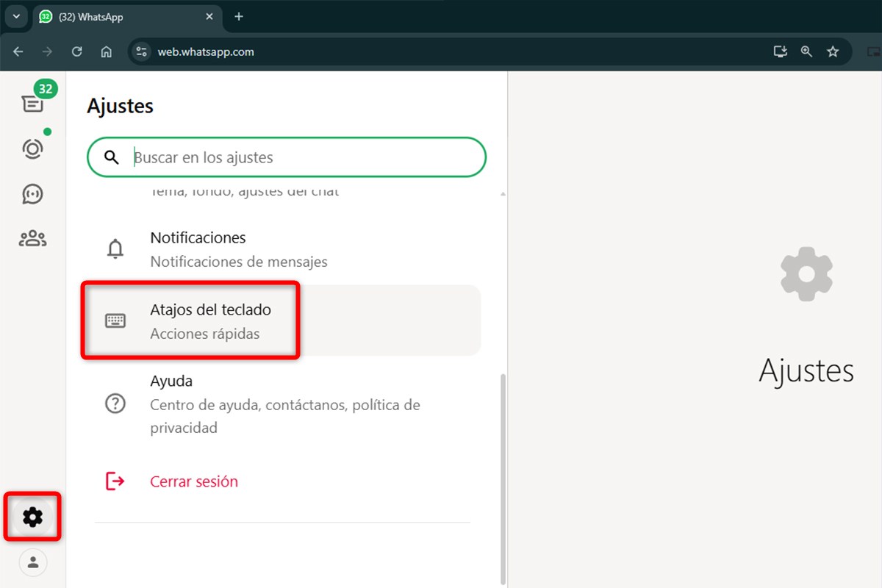Click 'Acciones rápidas' subtitle
Image resolution: width=882 pixels, height=588 pixels.
click(205, 334)
